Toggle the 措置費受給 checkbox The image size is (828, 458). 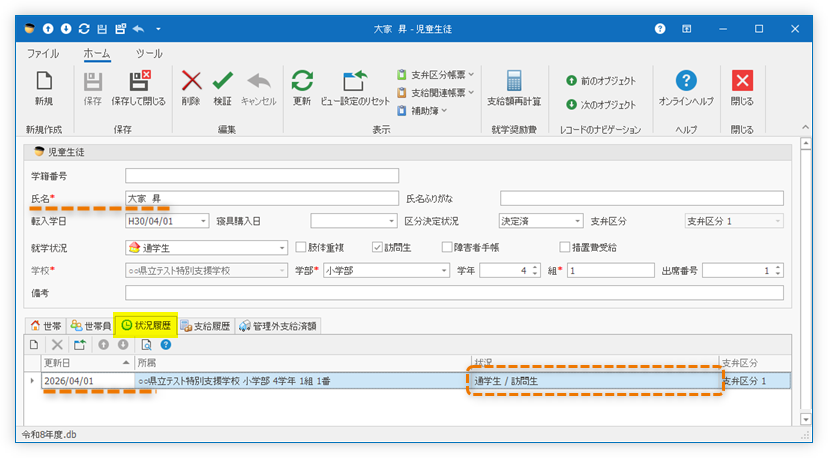564,247
